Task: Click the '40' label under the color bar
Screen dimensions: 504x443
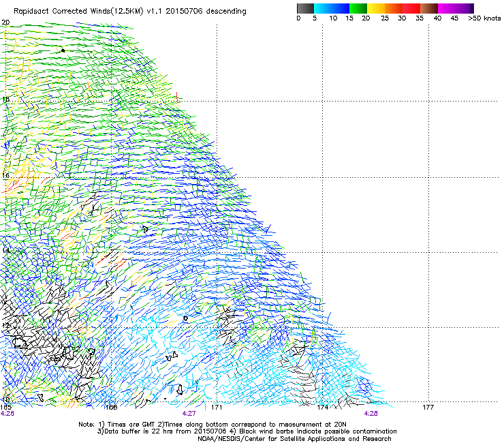Action: [x=437, y=18]
